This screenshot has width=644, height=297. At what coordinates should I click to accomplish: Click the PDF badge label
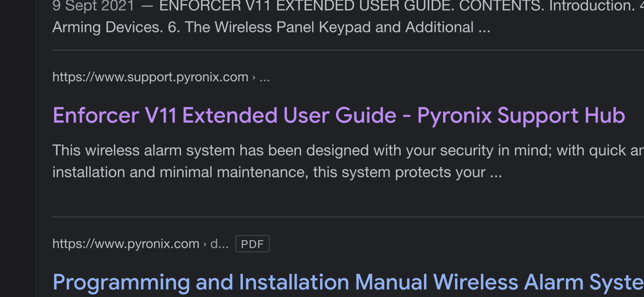(x=252, y=244)
